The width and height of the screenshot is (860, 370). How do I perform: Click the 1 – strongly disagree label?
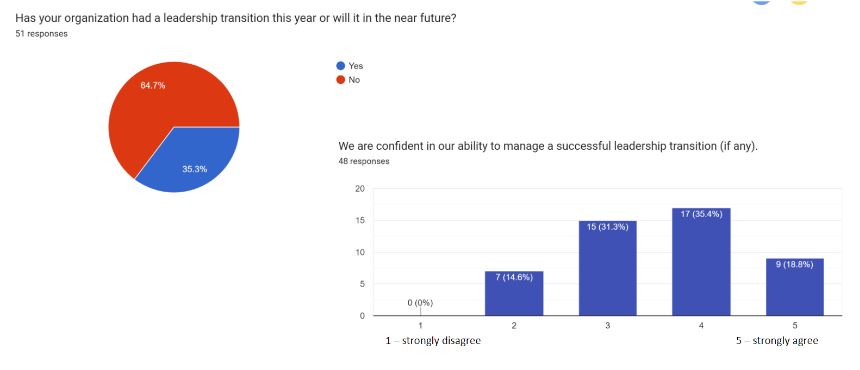point(433,340)
